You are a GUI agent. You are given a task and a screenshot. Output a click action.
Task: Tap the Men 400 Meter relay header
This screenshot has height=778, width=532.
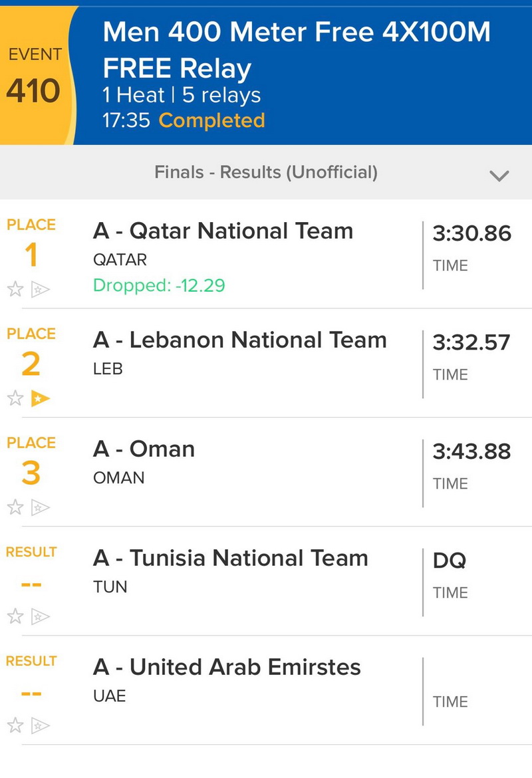296,51
